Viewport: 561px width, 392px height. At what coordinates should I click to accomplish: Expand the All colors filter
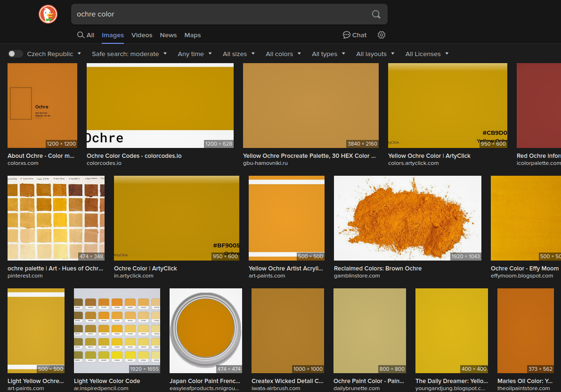[x=283, y=54]
